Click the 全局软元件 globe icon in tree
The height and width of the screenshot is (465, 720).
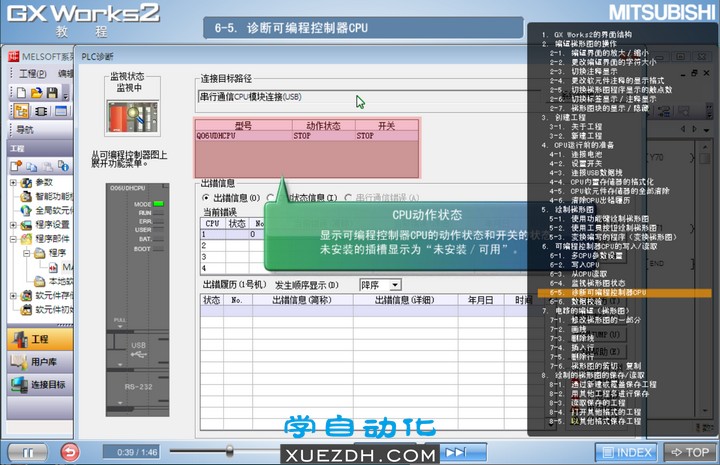27,211
